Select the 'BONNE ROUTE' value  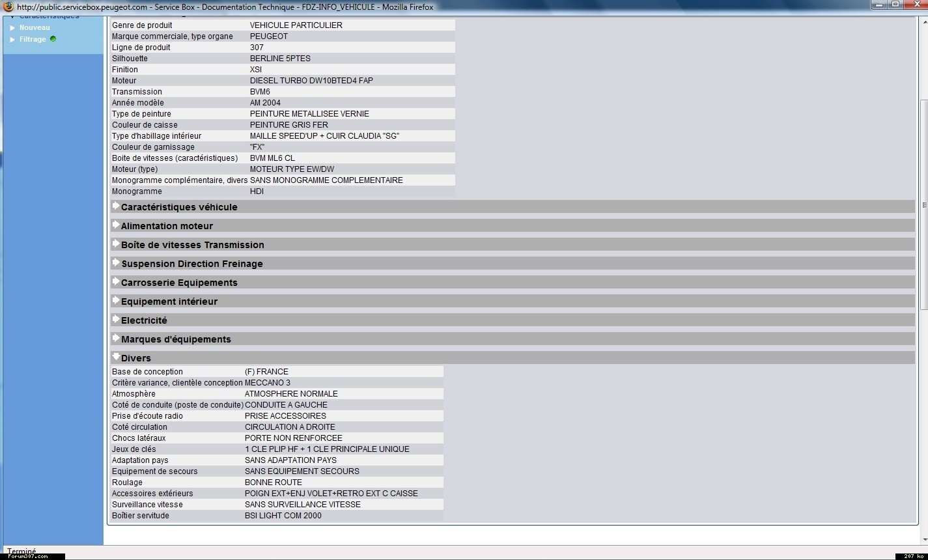(274, 483)
